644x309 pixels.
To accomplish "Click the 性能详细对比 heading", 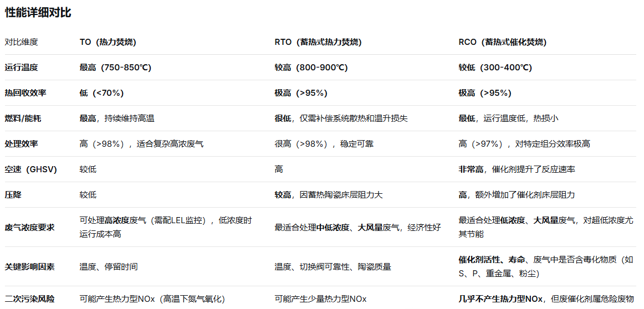I will tap(38, 13).
